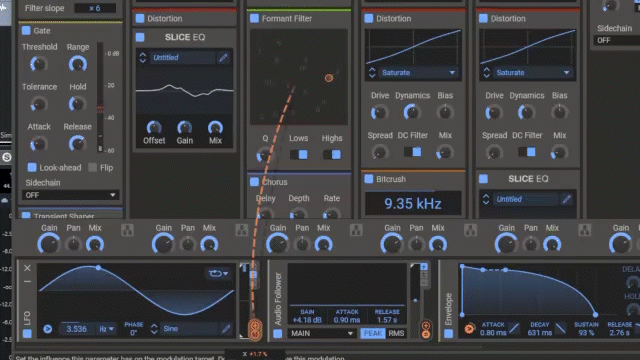Click the 9.35 kHz Bitcrush frequency display
The image size is (640, 360).
[413, 203]
